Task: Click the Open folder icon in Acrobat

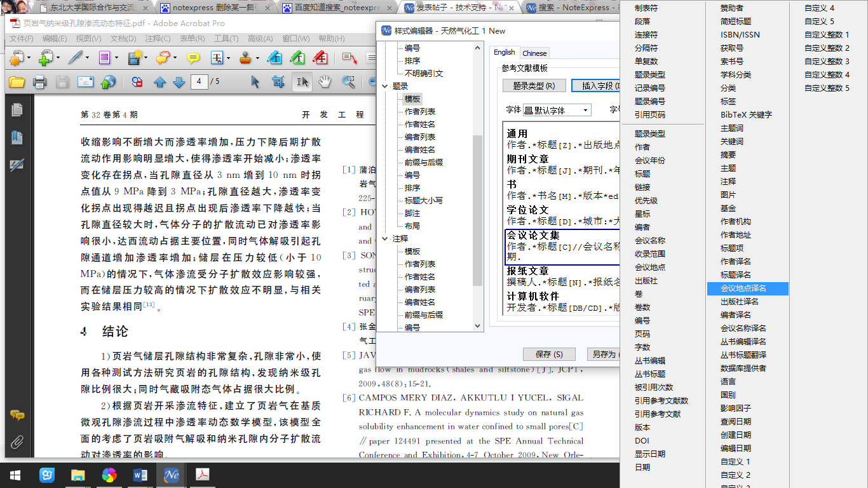Action: tap(17, 82)
